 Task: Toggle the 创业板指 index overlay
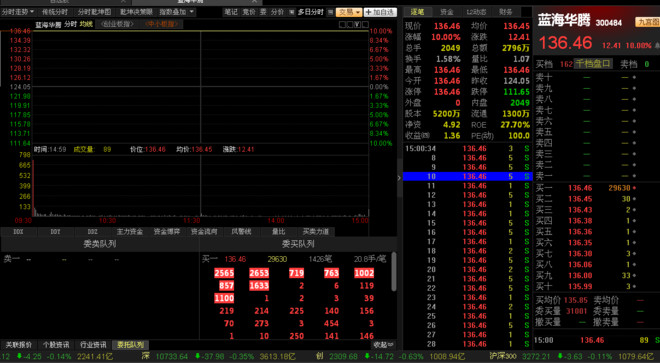[x=118, y=24]
